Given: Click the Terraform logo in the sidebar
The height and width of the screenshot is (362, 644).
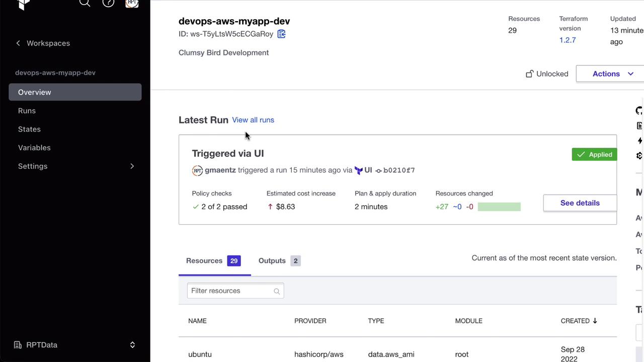Looking at the screenshot, I should [24, 4].
